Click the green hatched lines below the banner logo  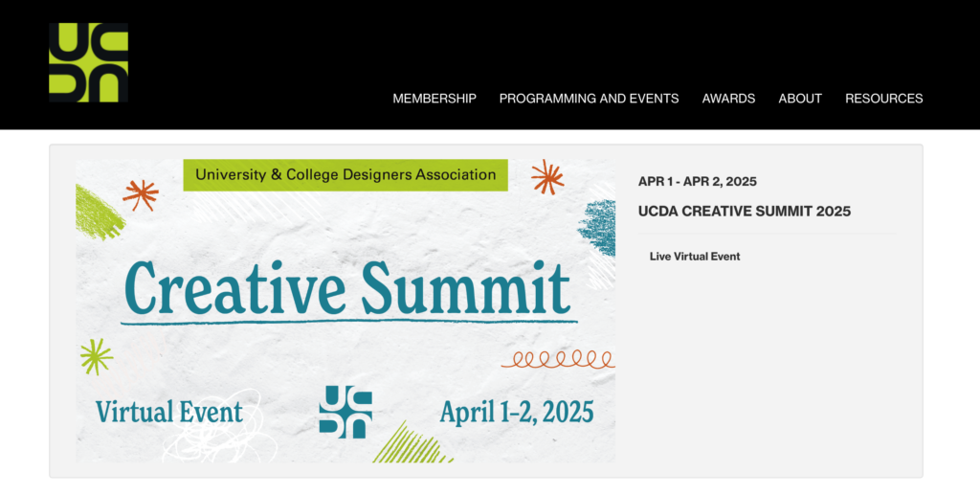click(407, 444)
